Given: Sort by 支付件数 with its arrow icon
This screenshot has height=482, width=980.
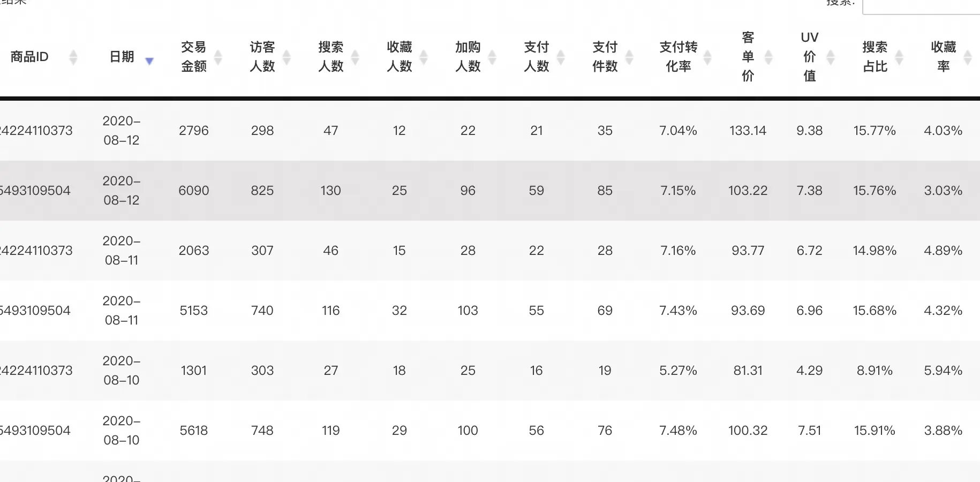Looking at the screenshot, I should [x=629, y=57].
